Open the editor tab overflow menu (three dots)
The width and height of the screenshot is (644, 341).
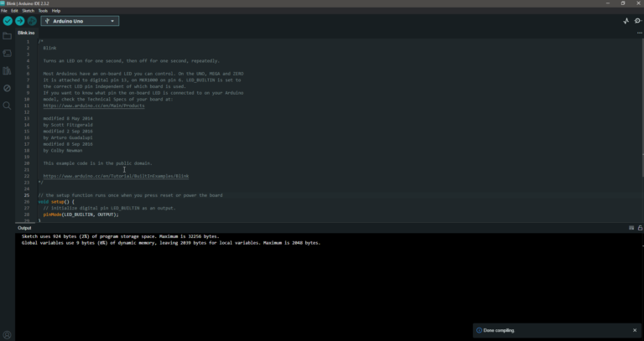(638, 33)
